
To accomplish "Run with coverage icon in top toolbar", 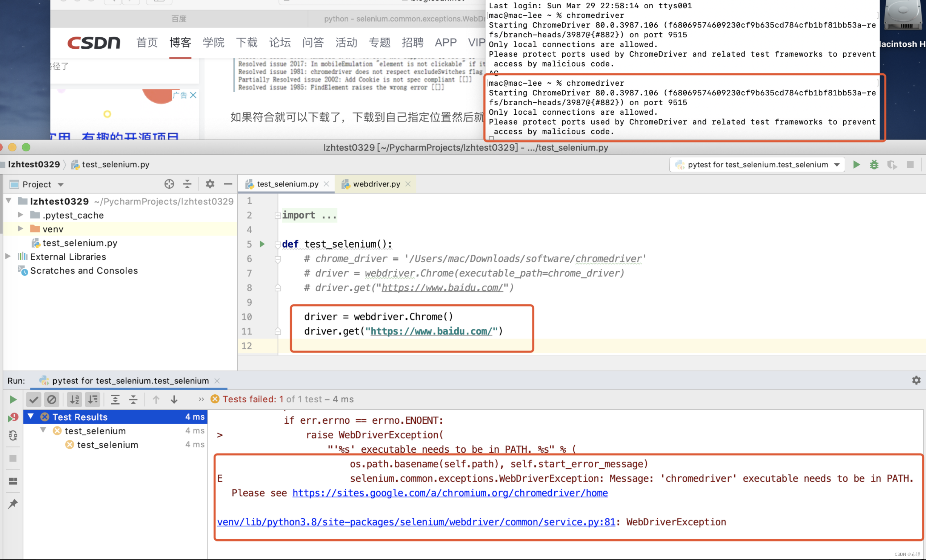I will 892,165.
